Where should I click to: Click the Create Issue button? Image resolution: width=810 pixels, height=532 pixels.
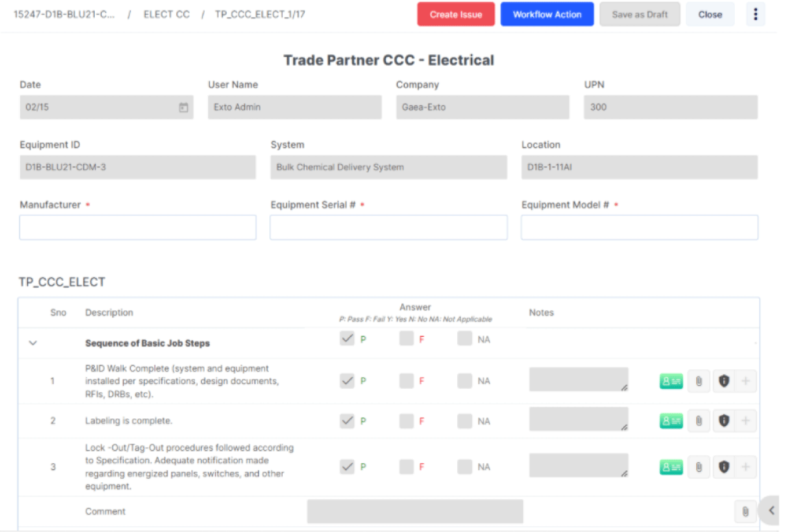point(456,14)
